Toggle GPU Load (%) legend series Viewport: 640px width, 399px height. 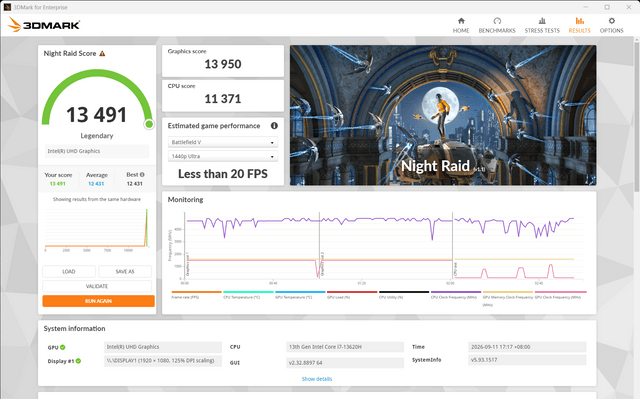[352, 295]
